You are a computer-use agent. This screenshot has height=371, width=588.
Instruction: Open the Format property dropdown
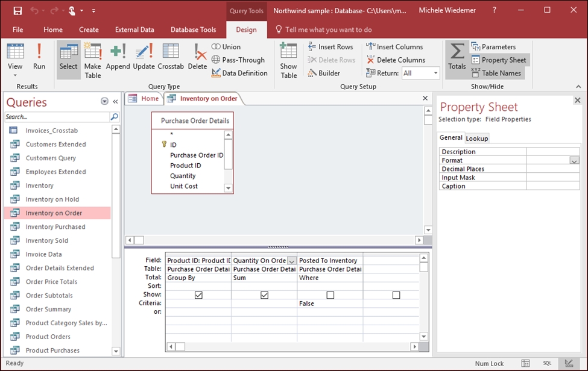[574, 161]
